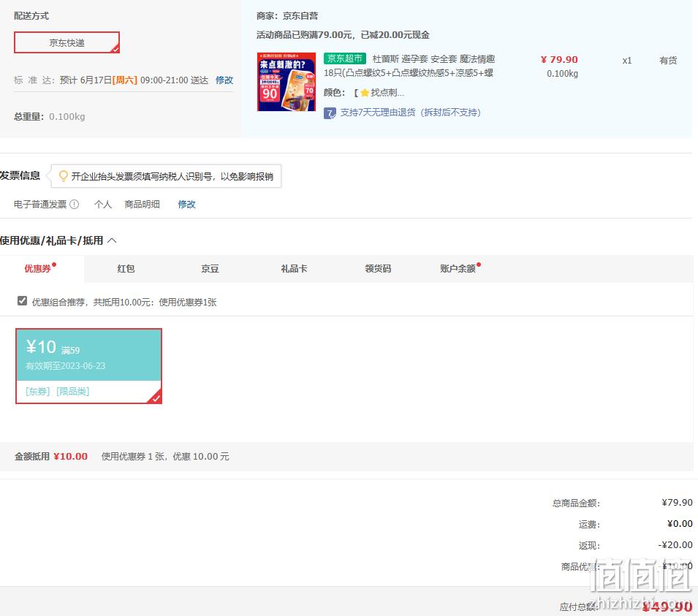Click 修改 link in invoice info
The width and height of the screenshot is (698, 616).
point(186,205)
